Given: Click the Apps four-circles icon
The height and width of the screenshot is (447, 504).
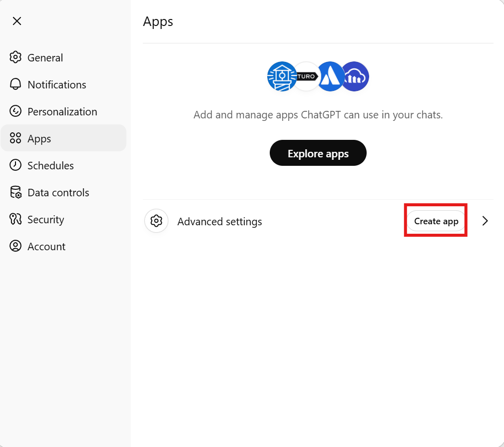Looking at the screenshot, I should [x=15, y=138].
